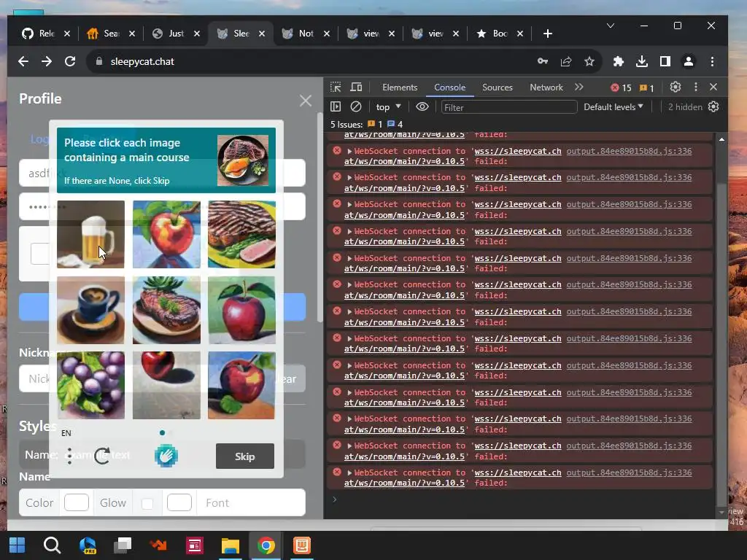Image resolution: width=747 pixels, height=560 pixels.
Task: Open DevTools customize three-dot menu
Action: click(x=695, y=87)
